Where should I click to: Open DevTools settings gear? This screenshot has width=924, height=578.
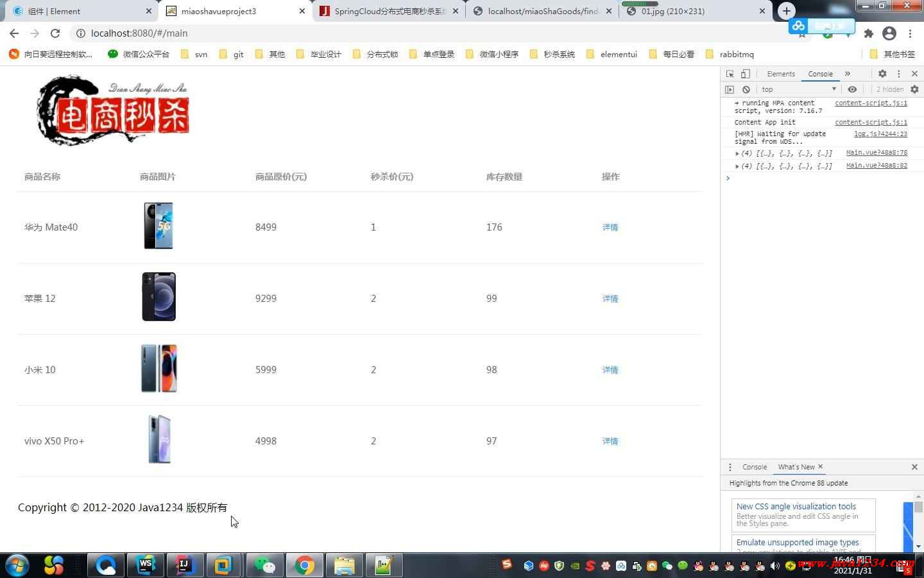click(882, 74)
